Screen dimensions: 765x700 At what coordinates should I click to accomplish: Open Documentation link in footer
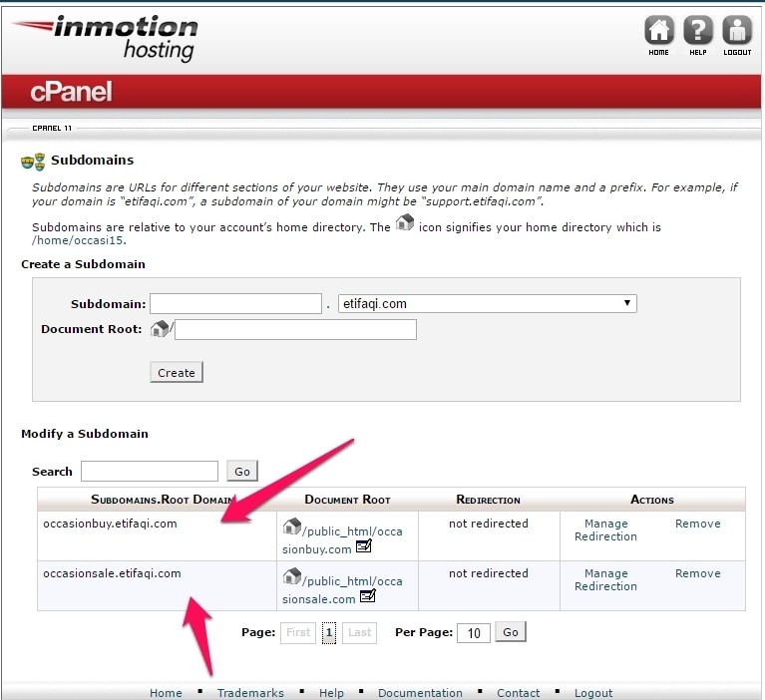[420, 693]
